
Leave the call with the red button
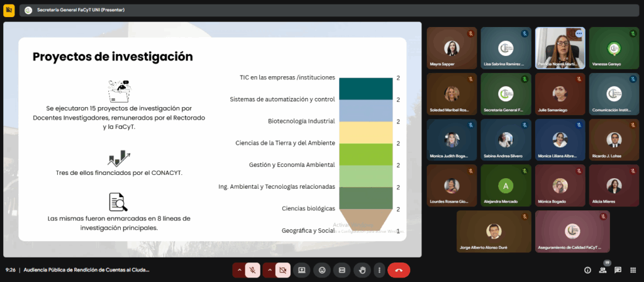[399, 270]
